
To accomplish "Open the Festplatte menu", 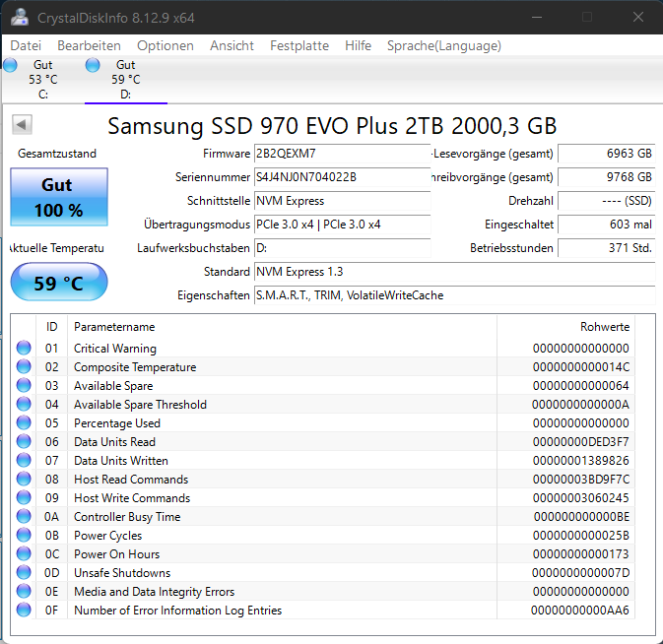I will tap(299, 45).
